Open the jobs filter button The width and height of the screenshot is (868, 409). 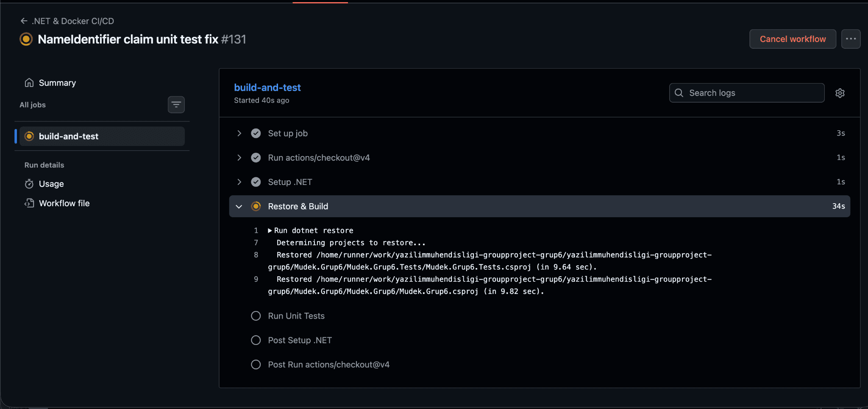176,105
